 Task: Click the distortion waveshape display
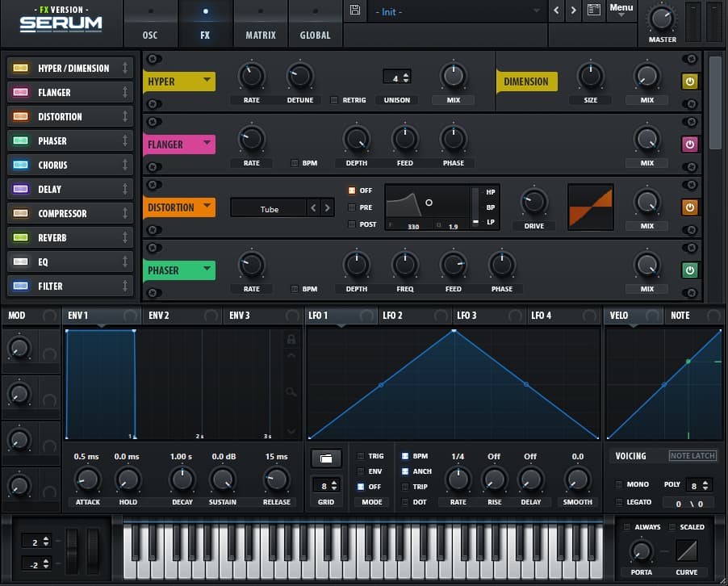(591, 207)
